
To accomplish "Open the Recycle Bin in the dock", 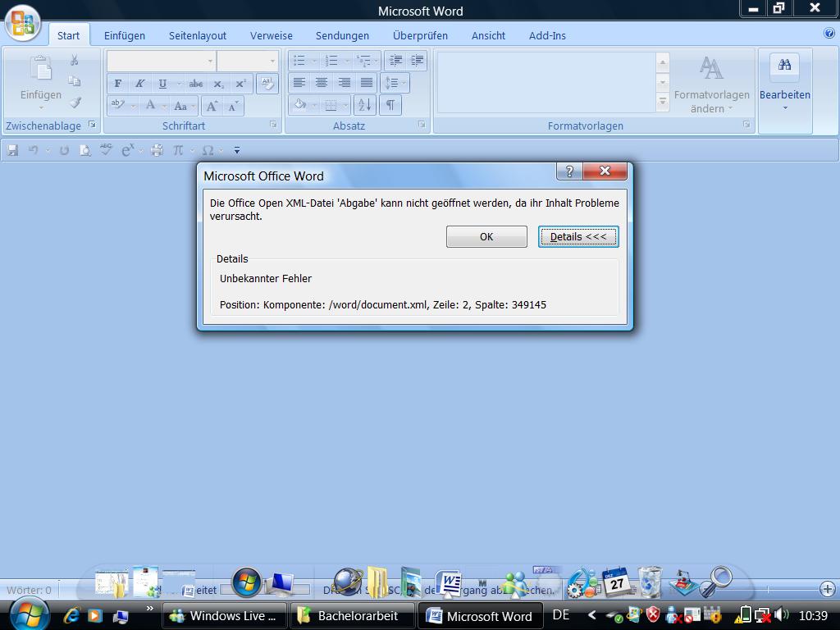I will [x=650, y=581].
